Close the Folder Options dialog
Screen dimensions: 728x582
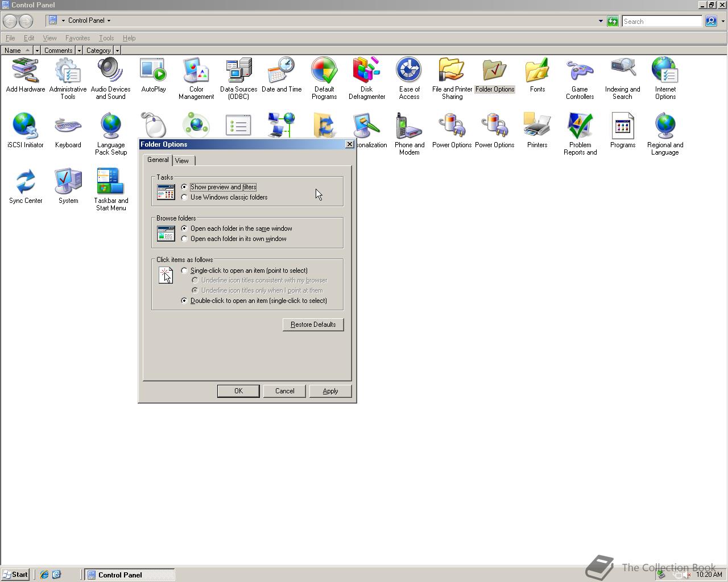(x=349, y=144)
